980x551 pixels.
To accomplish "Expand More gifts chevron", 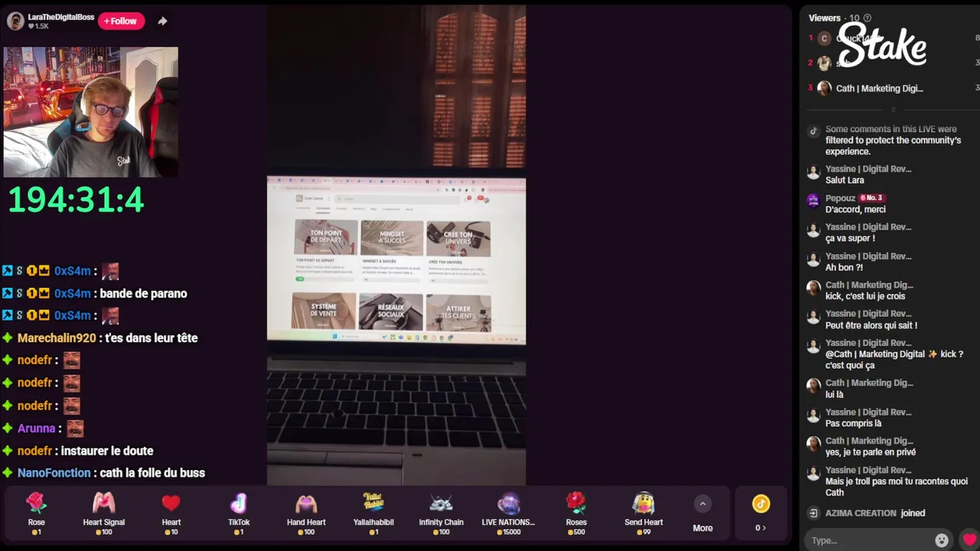I will [702, 504].
